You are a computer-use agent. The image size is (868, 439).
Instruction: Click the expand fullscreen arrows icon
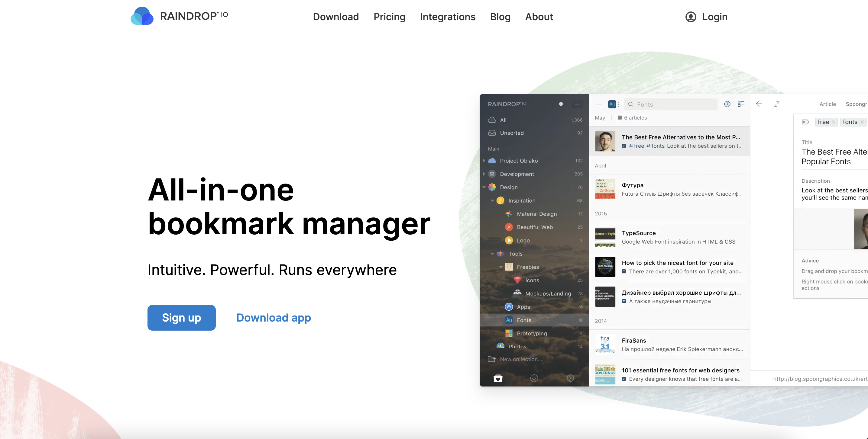776,104
